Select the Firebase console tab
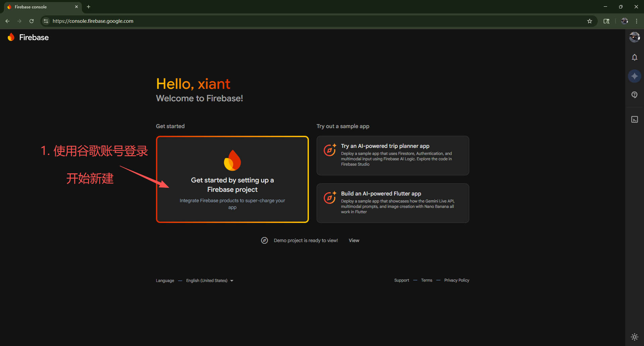Image resolution: width=644 pixels, height=346 pixels. tap(40, 7)
